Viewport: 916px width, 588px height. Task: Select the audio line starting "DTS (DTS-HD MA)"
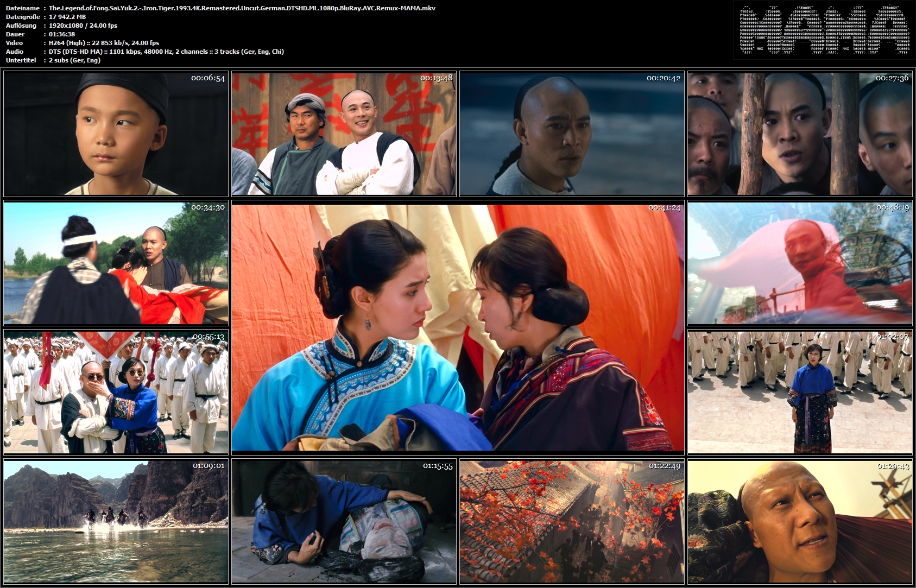pos(166,52)
